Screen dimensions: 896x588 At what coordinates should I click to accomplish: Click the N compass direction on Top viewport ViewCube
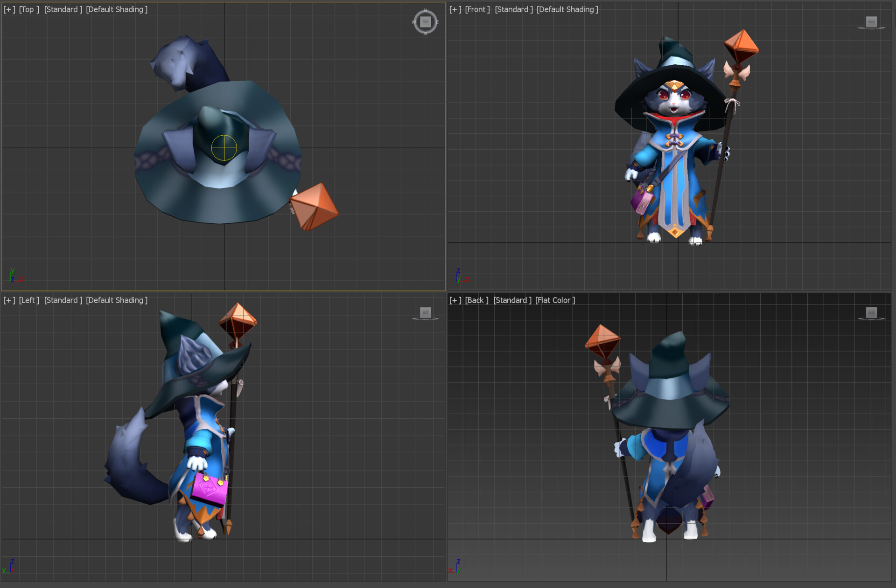tap(425, 10)
